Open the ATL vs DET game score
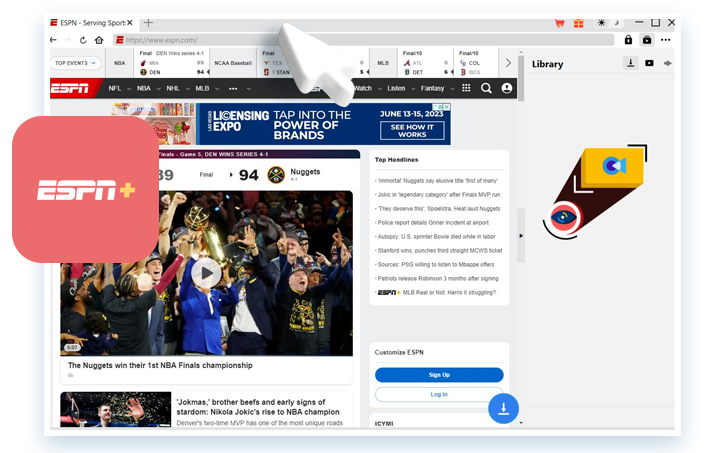 point(426,63)
